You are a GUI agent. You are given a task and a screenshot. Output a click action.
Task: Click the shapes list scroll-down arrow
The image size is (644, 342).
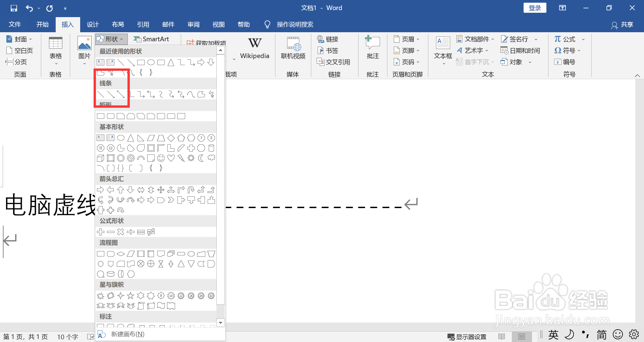pos(220,323)
